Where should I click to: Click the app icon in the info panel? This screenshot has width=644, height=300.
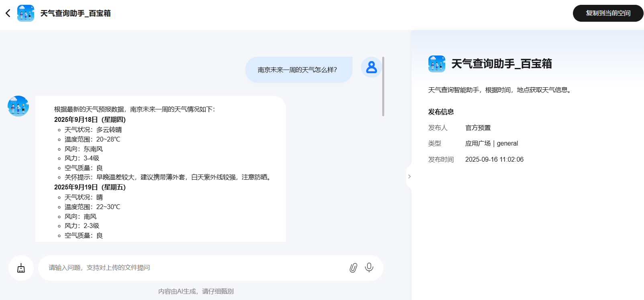(437, 64)
